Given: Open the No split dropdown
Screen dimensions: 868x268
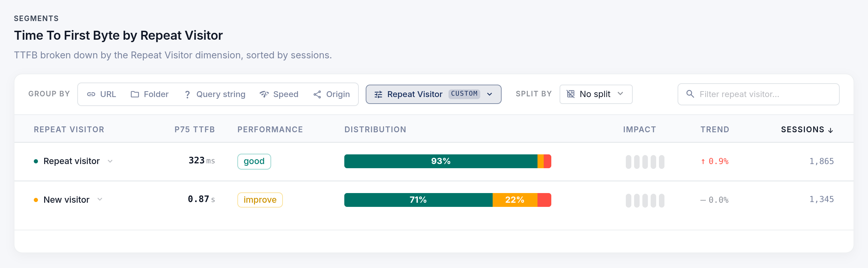Looking at the screenshot, I should pos(596,94).
